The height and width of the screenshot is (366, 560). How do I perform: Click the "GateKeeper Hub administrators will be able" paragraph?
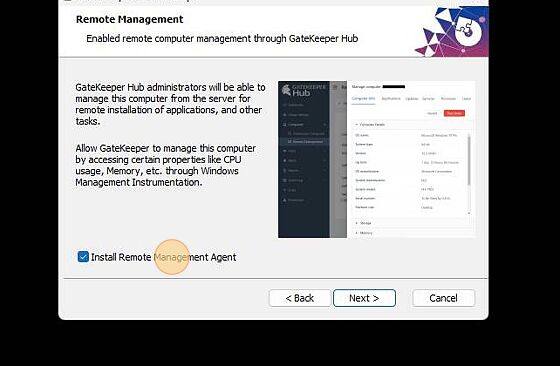pos(170,104)
